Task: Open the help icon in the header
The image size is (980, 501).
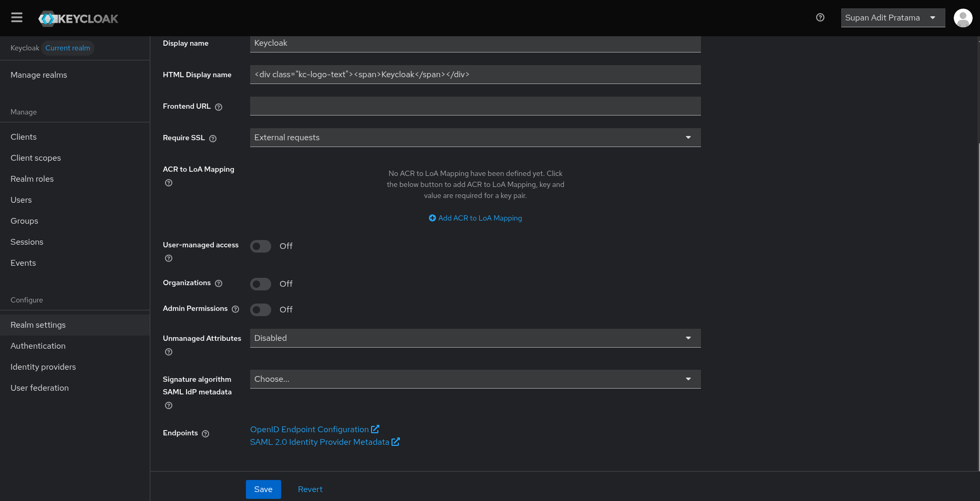Action: tap(820, 17)
